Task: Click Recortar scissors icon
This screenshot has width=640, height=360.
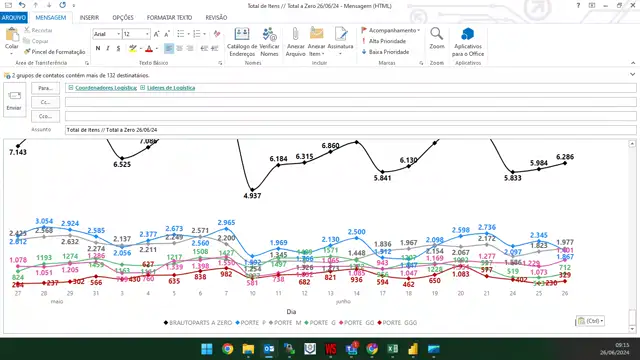Action: 27,30
